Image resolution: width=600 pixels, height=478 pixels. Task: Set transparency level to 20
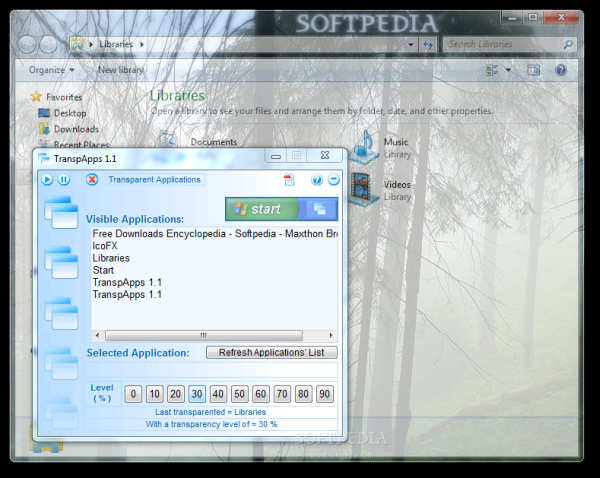click(176, 394)
